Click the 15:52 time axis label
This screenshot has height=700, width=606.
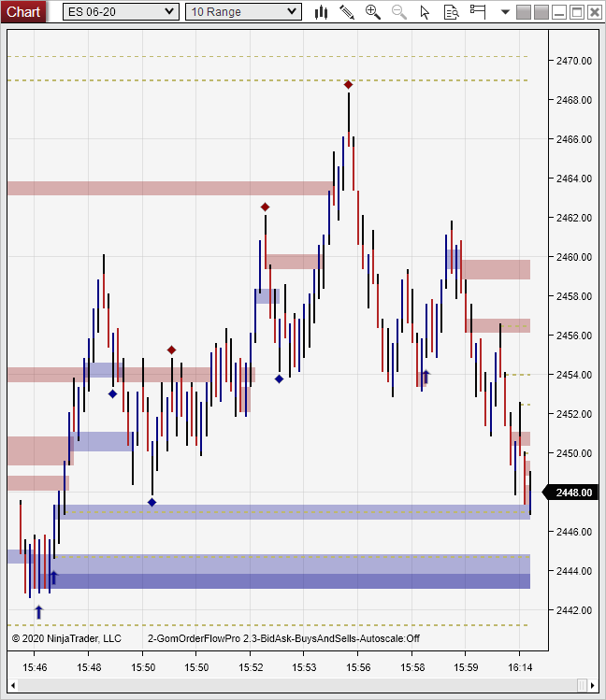coord(251,667)
